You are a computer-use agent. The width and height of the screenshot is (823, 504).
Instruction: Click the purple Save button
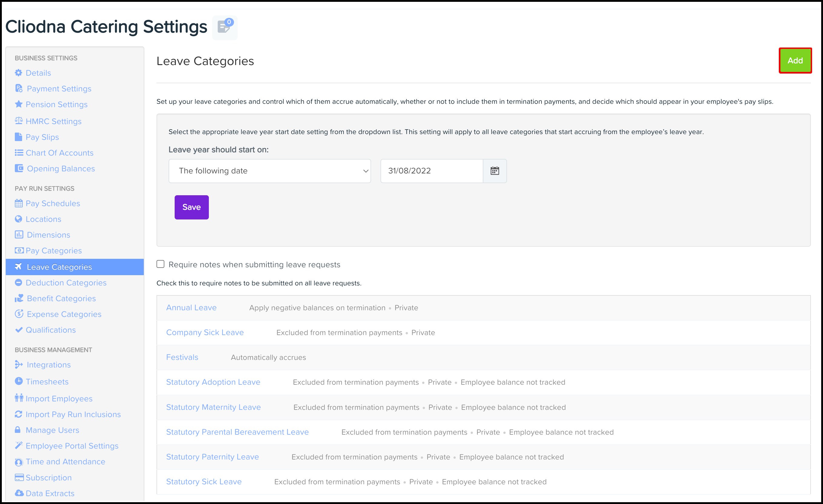point(191,207)
